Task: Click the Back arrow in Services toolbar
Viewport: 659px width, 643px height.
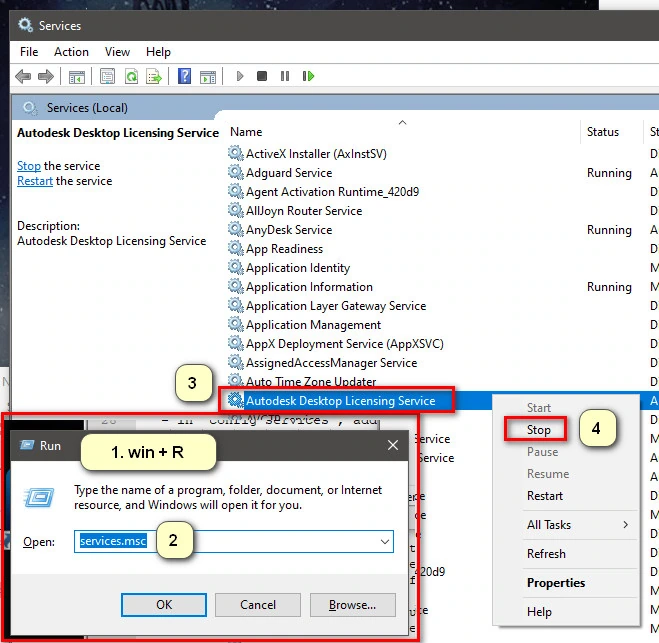Action: click(x=23, y=76)
